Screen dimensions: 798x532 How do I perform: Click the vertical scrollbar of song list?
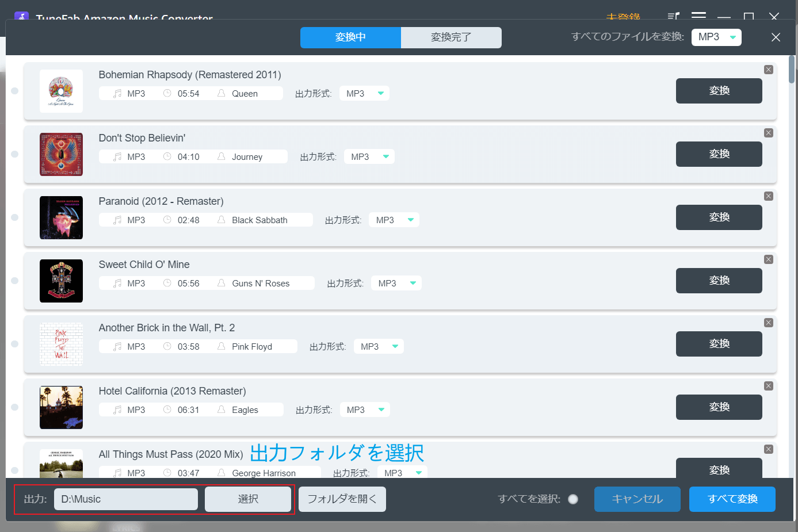coord(792,70)
